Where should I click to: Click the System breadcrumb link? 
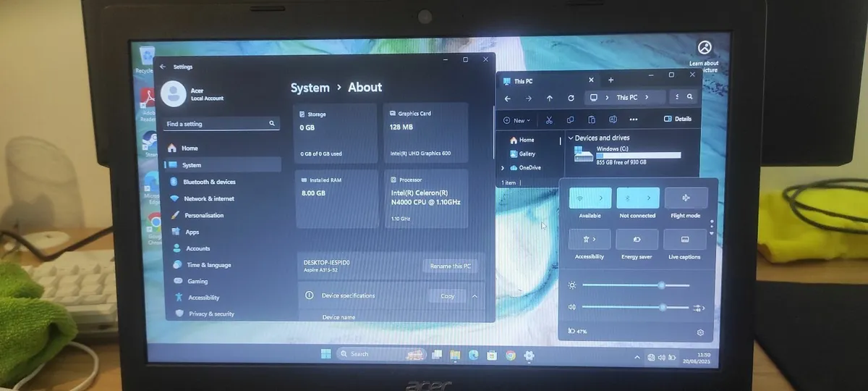coord(310,88)
